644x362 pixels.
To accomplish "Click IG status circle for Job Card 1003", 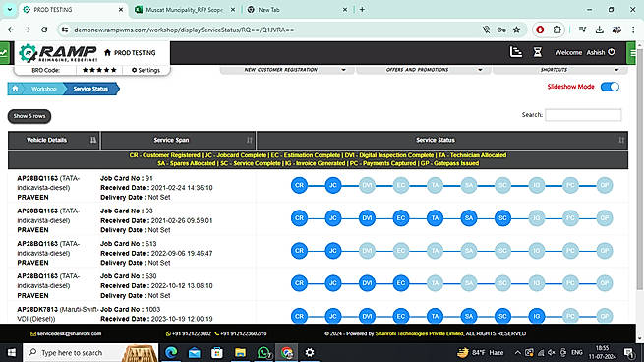I will [x=537, y=316].
